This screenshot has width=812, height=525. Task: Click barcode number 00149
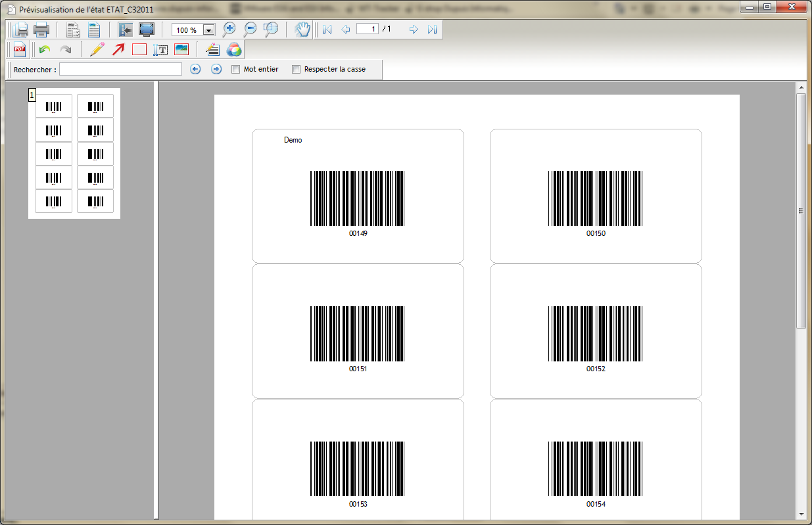(358, 234)
